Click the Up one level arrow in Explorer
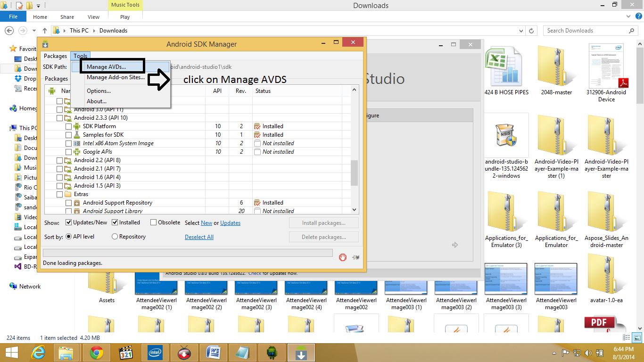The height and width of the screenshot is (362, 644). (x=44, y=30)
